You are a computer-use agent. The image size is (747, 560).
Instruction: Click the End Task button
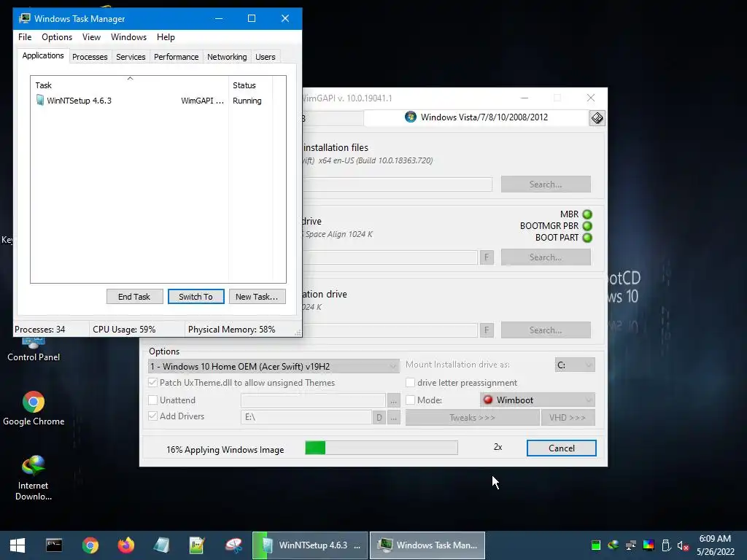(x=134, y=297)
